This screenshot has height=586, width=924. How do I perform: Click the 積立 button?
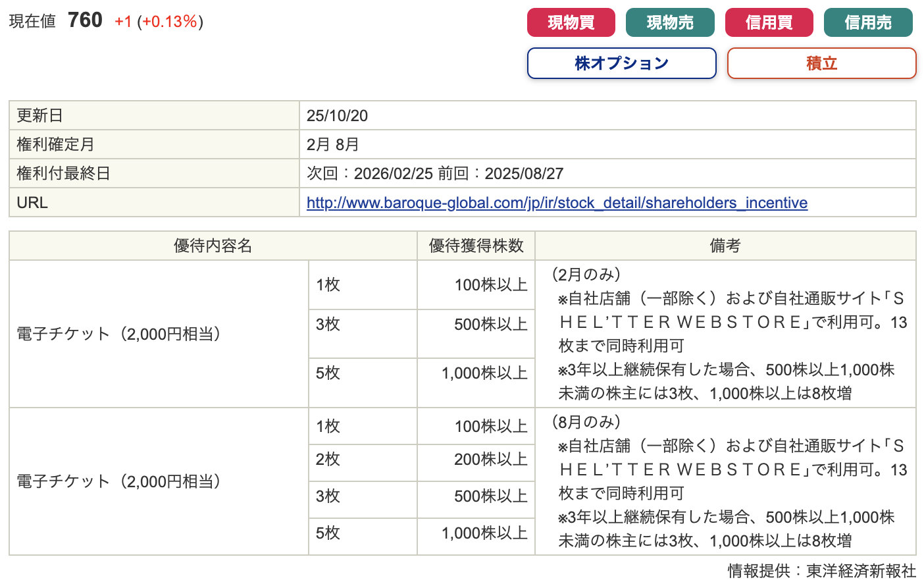(821, 63)
